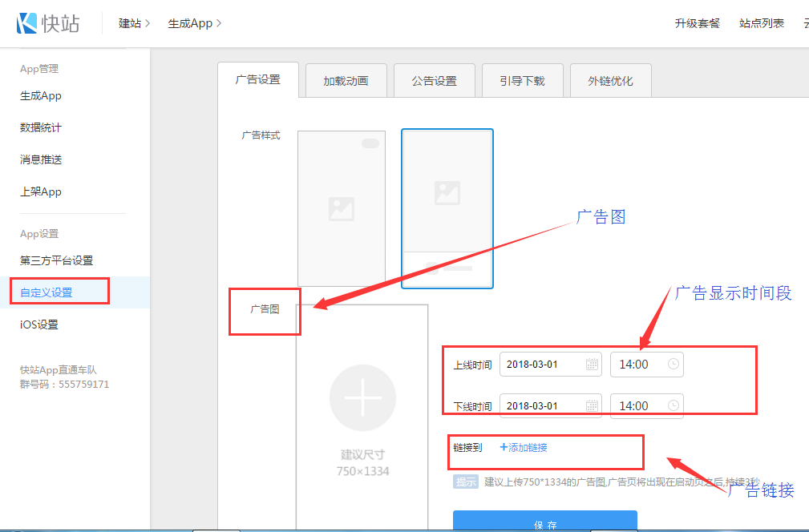Image resolution: width=809 pixels, height=532 pixels.
Task: Open the 引导下载 tab
Action: 522,81
